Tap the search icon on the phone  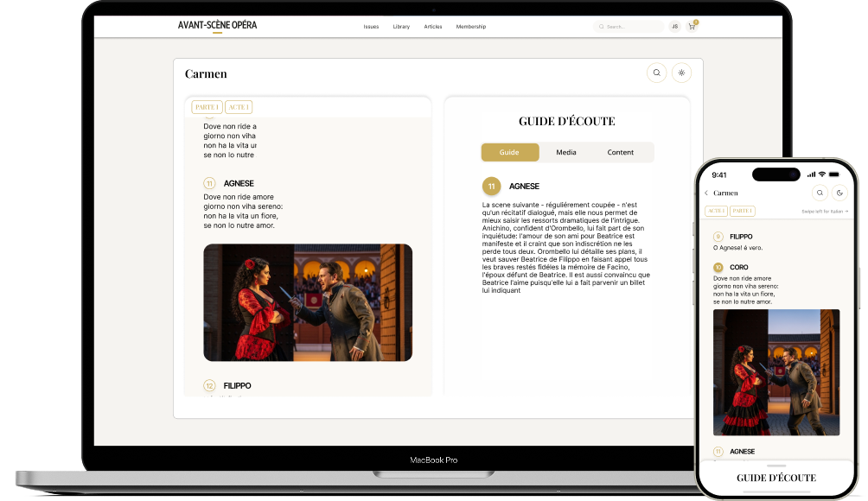[x=819, y=193]
